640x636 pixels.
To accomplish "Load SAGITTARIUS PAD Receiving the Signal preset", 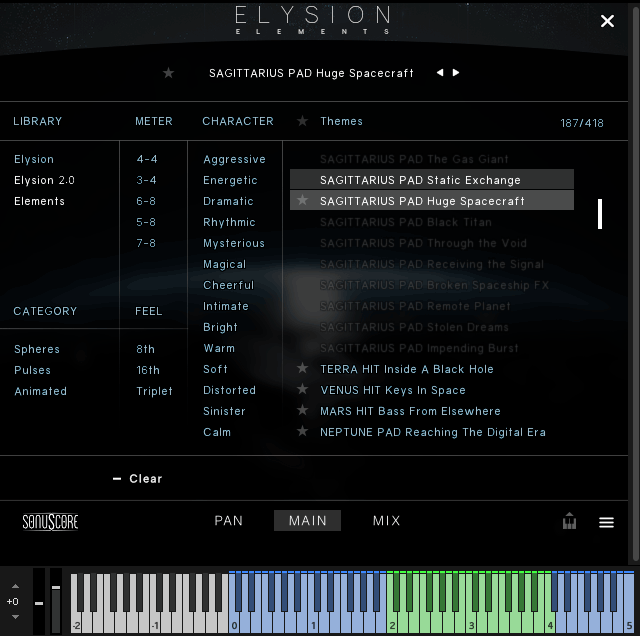I will [432, 264].
